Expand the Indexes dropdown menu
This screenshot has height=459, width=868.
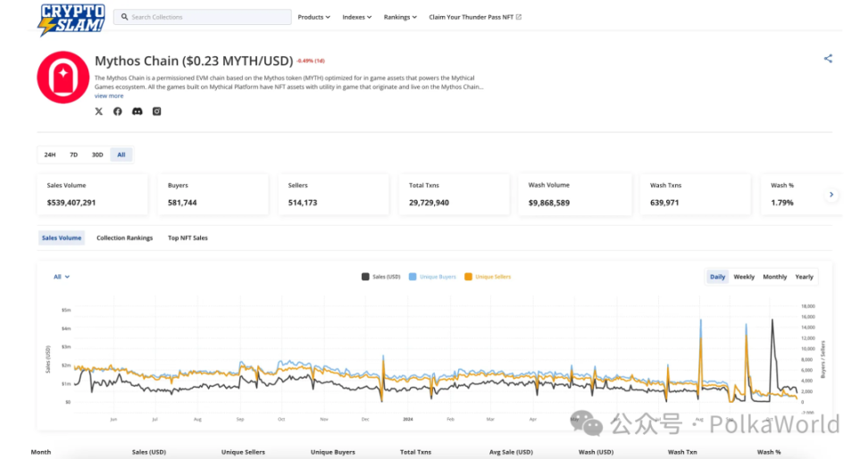point(357,17)
